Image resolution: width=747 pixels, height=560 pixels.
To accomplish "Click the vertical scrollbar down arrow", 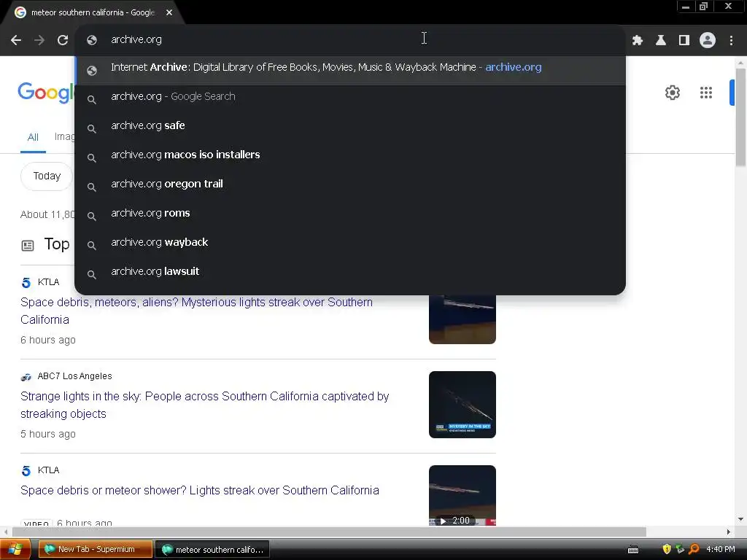I will point(740,519).
